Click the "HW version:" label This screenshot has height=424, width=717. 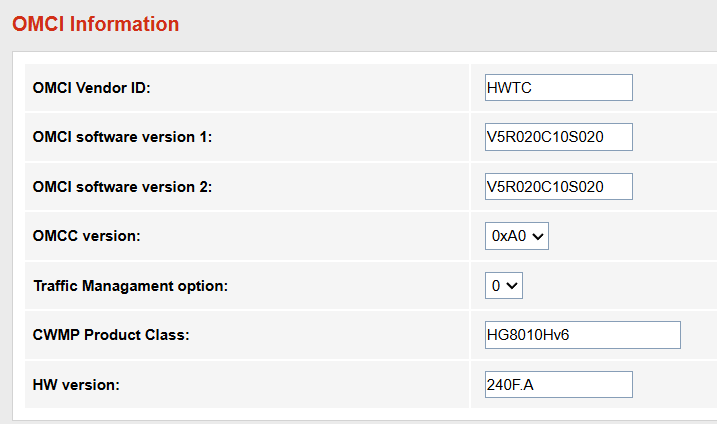76,385
